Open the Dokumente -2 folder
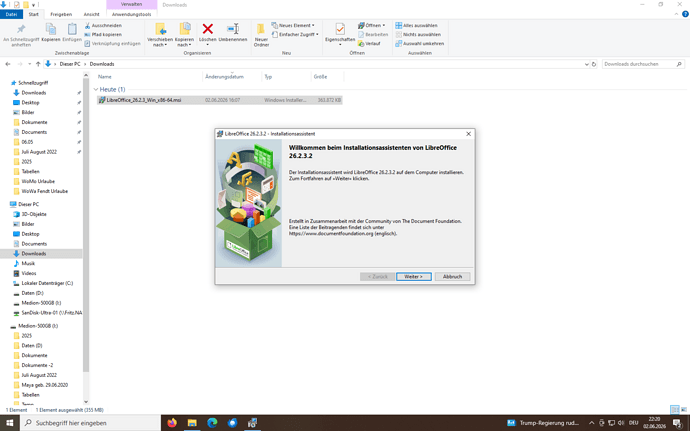The width and height of the screenshot is (690, 431). pyautogui.click(x=37, y=365)
